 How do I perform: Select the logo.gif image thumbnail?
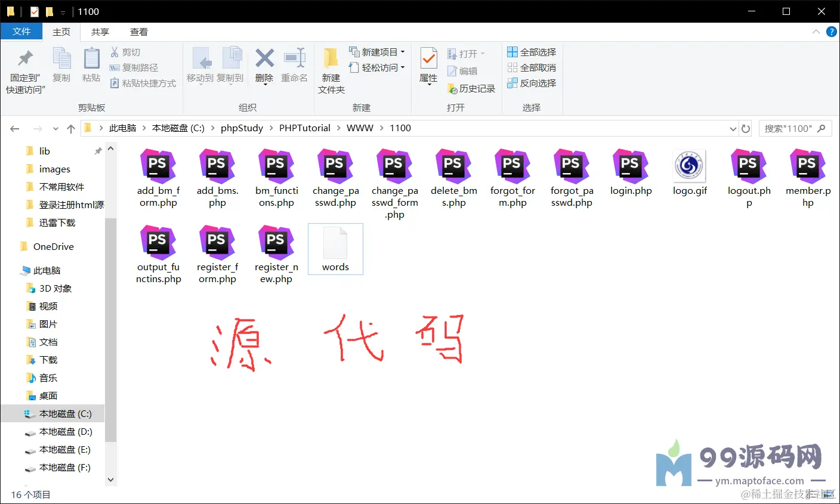click(x=690, y=166)
